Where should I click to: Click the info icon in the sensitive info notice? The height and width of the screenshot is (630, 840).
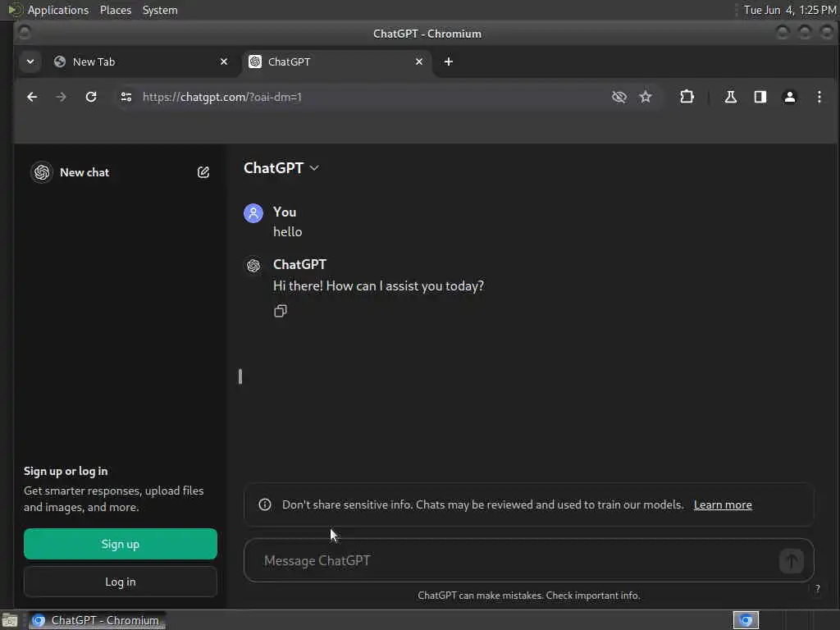point(265,504)
